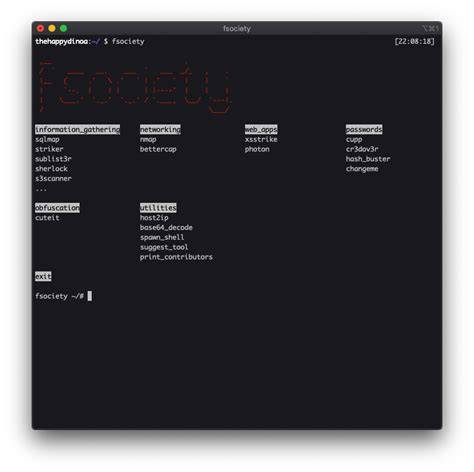This screenshot has height=472, width=474.
Task: Click the green maximize window button
Action: (63, 28)
